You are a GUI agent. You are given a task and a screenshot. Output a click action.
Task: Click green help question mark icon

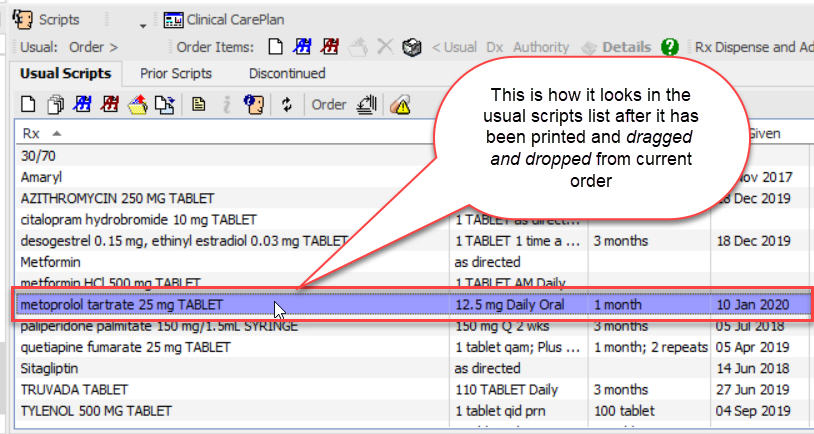click(670, 47)
